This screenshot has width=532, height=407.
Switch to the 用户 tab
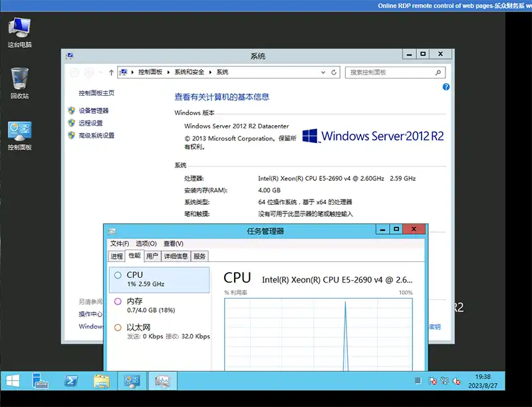152,256
